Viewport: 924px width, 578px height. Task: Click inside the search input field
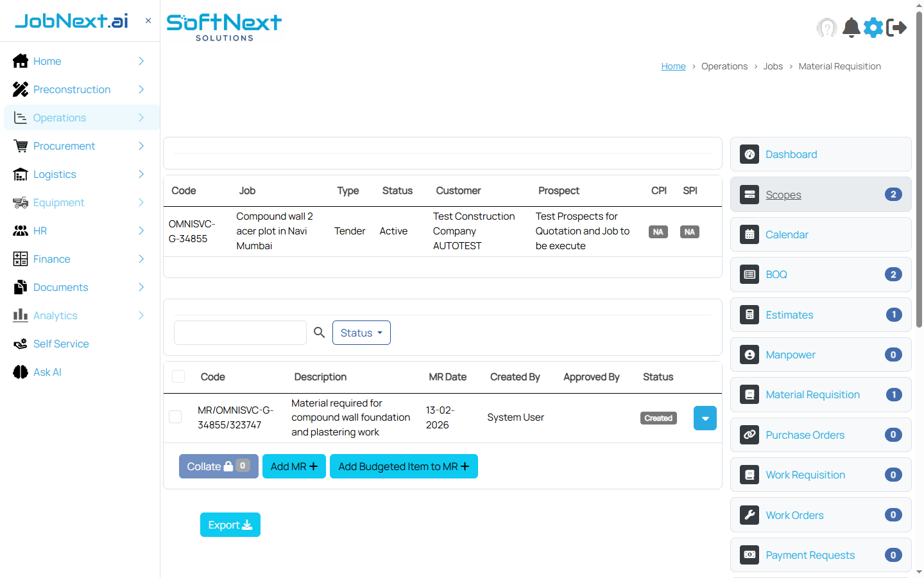tap(240, 332)
